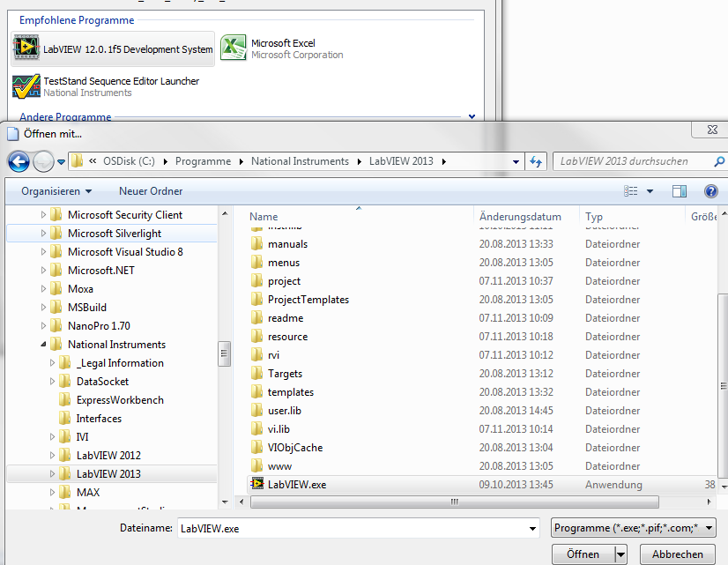Image resolution: width=728 pixels, height=565 pixels.
Task: Select NanoPro 1.70 folder in tree
Action: 99,326
